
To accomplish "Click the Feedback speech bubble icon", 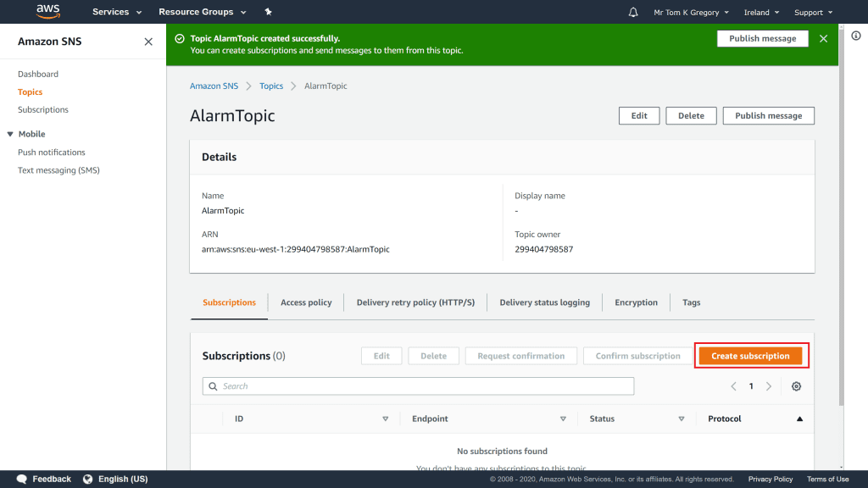I will 22,479.
